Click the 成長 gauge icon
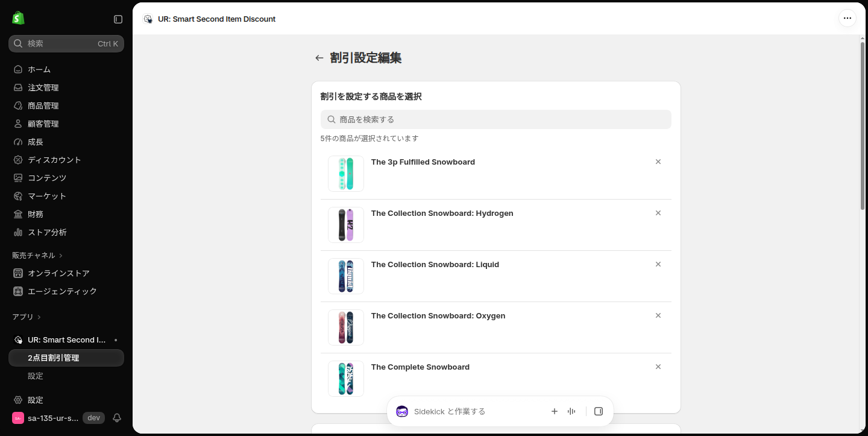This screenshot has height=436, width=868. coord(18,142)
